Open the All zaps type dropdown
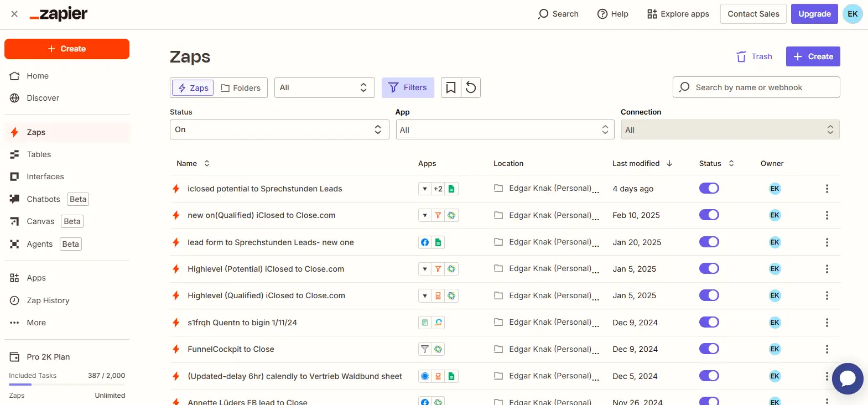The height and width of the screenshot is (405, 868). [x=324, y=87]
